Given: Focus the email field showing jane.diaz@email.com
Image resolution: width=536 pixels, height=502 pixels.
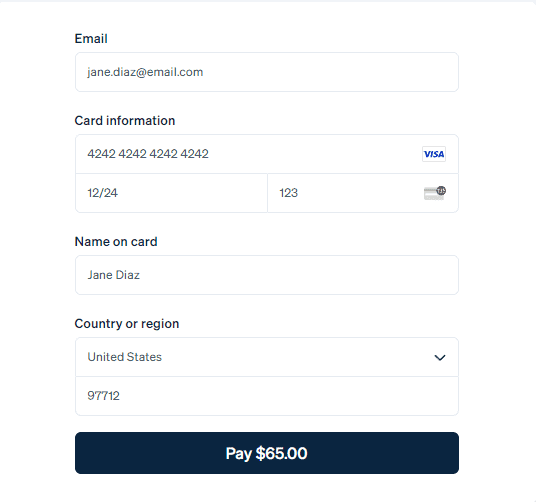Looking at the screenshot, I should (267, 72).
